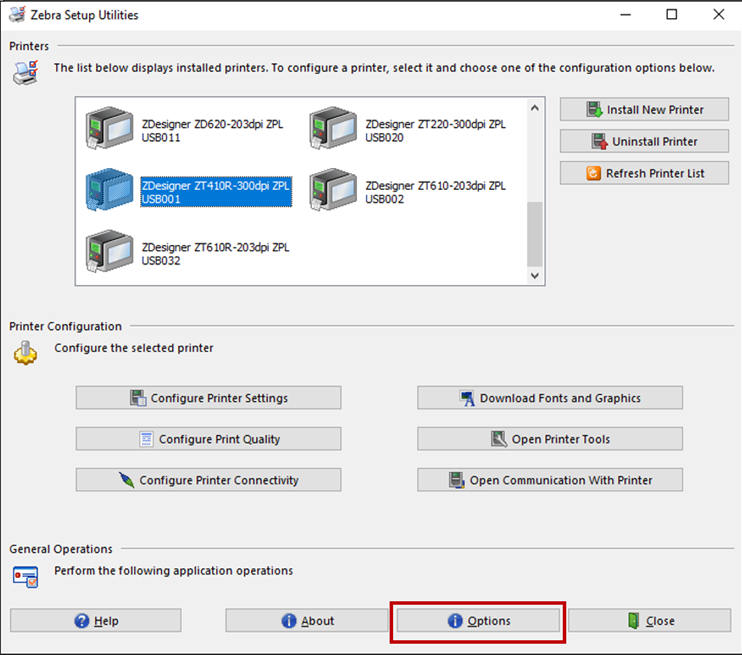
Task: Click Uninstall Printer button
Action: point(644,141)
